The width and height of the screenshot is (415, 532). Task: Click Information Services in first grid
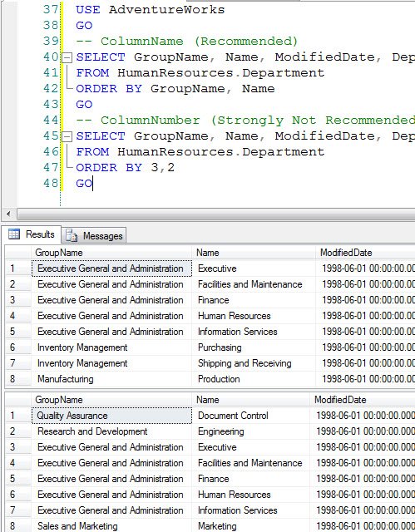coord(254,332)
